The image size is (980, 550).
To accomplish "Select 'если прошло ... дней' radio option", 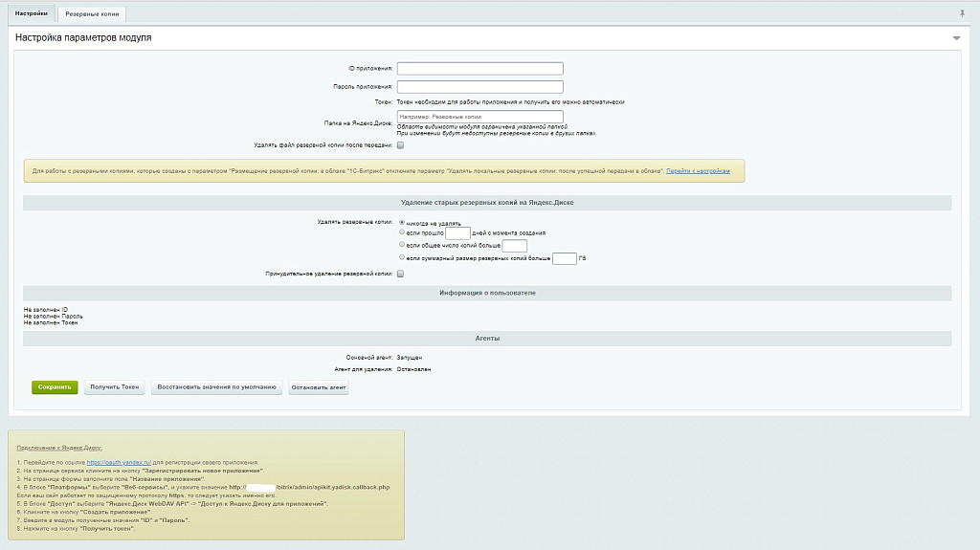I will tap(401, 232).
